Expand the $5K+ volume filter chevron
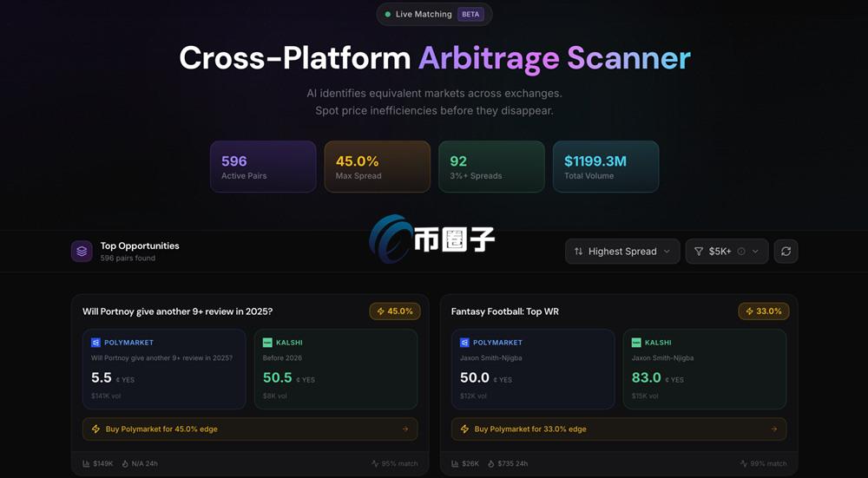868x478 pixels. click(x=755, y=252)
